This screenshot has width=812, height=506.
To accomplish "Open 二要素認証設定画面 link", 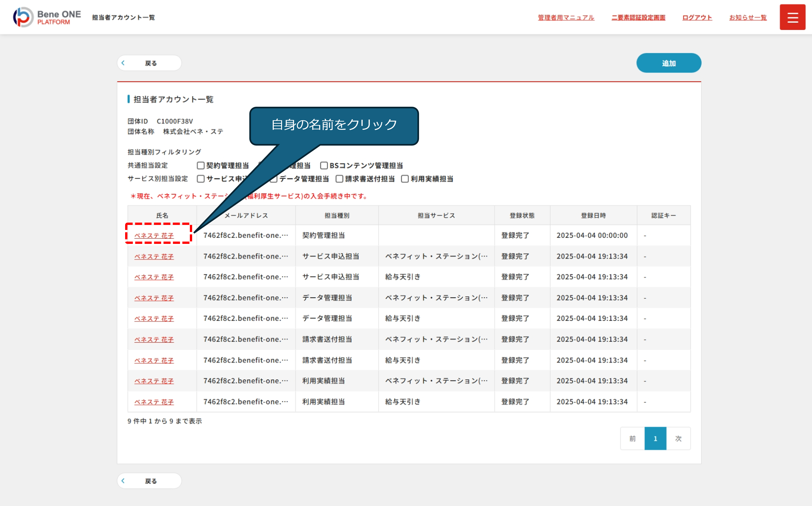I will click(638, 17).
